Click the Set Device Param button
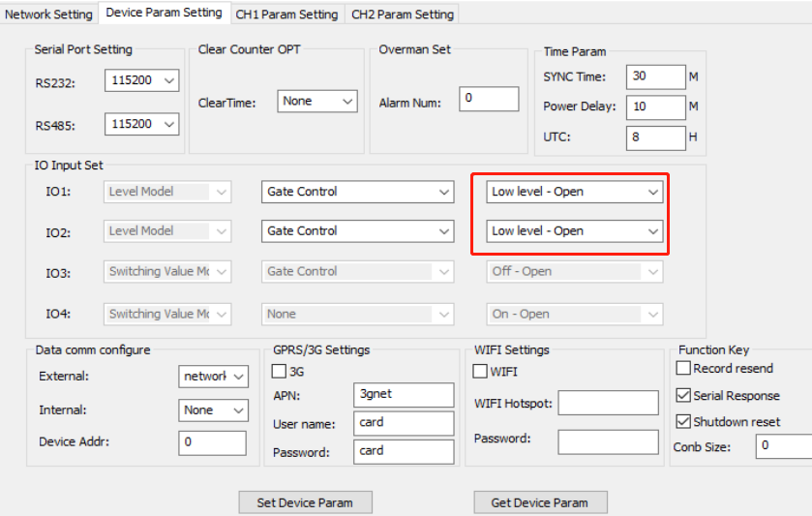Image resolution: width=812 pixels, height=516 pixels. coord(305,502)
